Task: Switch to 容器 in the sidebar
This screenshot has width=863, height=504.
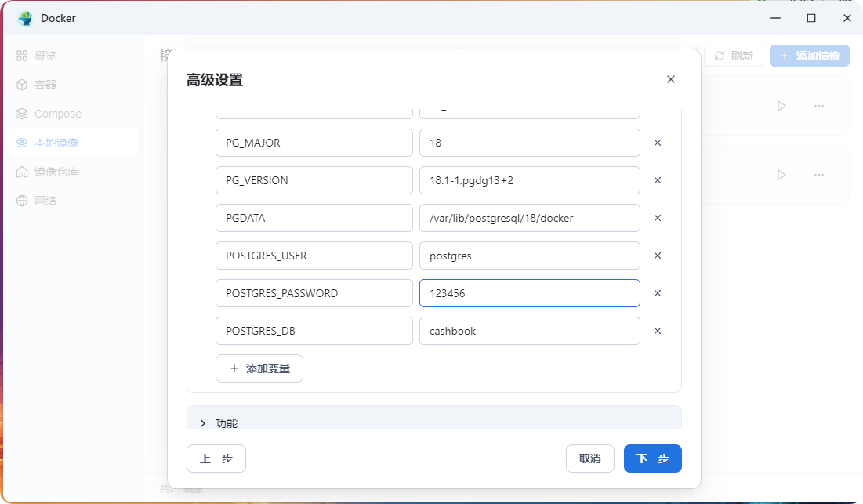Action: click(45, 85)
